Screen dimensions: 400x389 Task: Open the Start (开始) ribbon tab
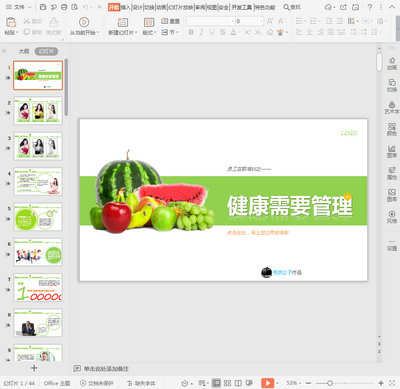114,7
